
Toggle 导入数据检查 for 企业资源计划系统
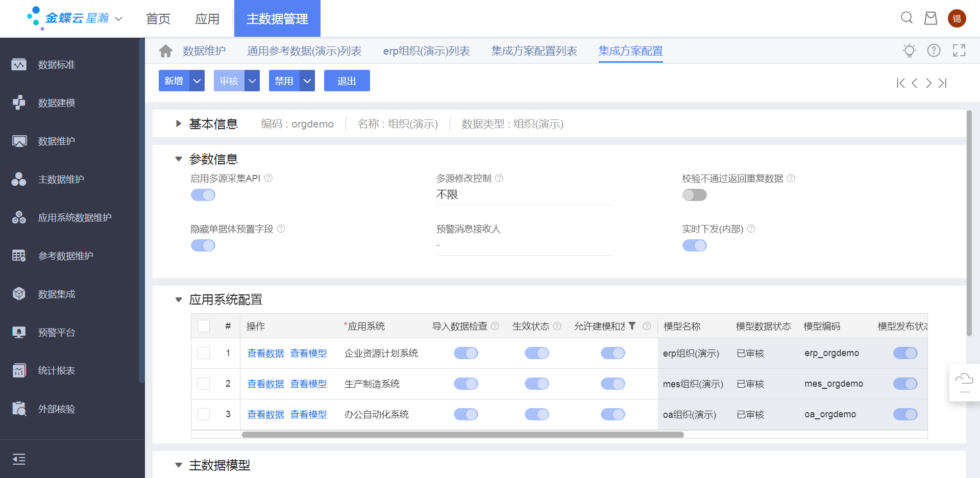click(466, 353)
